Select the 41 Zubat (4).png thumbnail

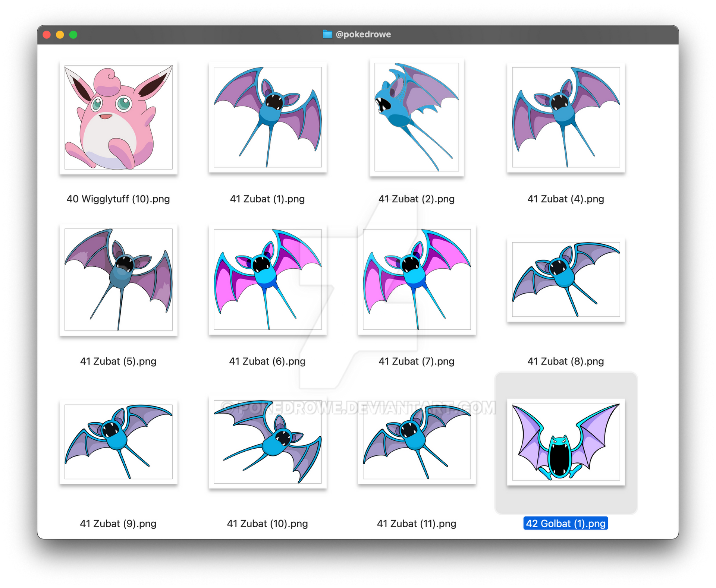[x=566, y=117]
